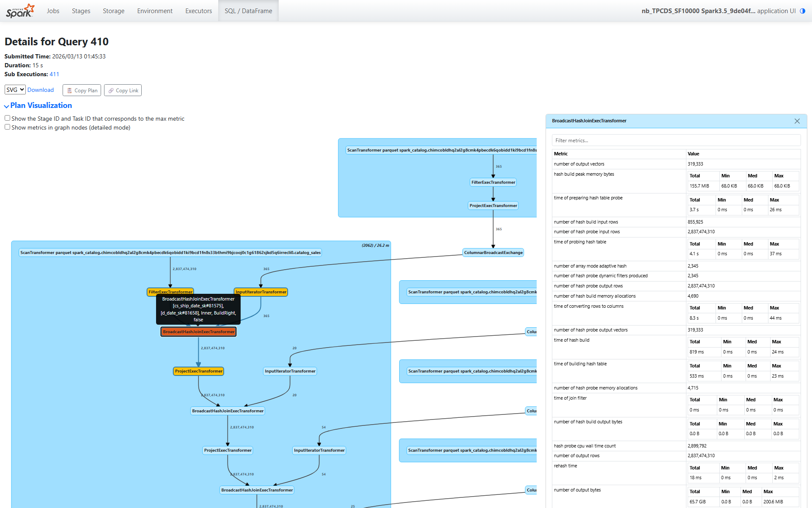
Task: Enable detailed mode metrics in graph nodes
Action: coord(7,127)
